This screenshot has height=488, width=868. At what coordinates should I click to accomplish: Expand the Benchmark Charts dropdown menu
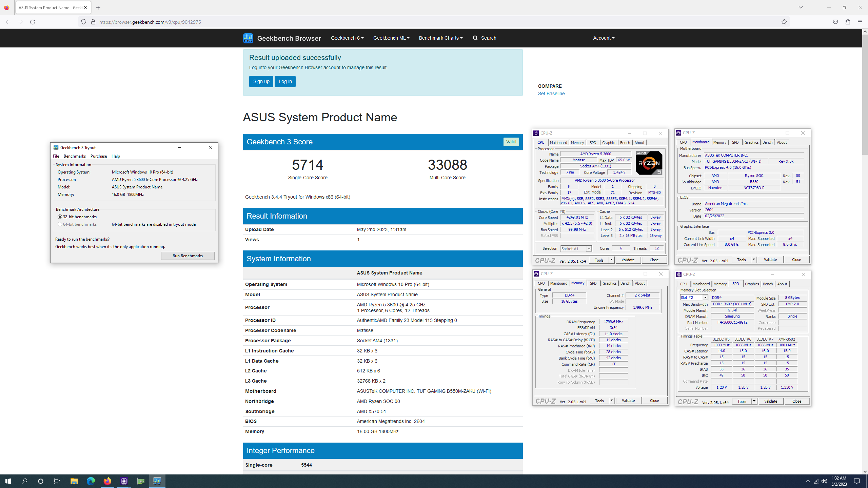coord(441,38)
